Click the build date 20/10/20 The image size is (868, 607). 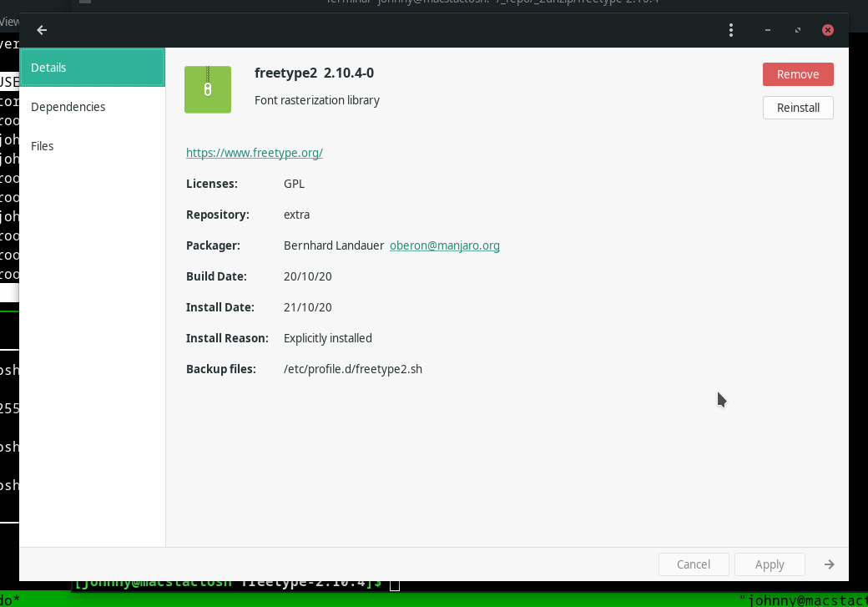coord(308,276)
